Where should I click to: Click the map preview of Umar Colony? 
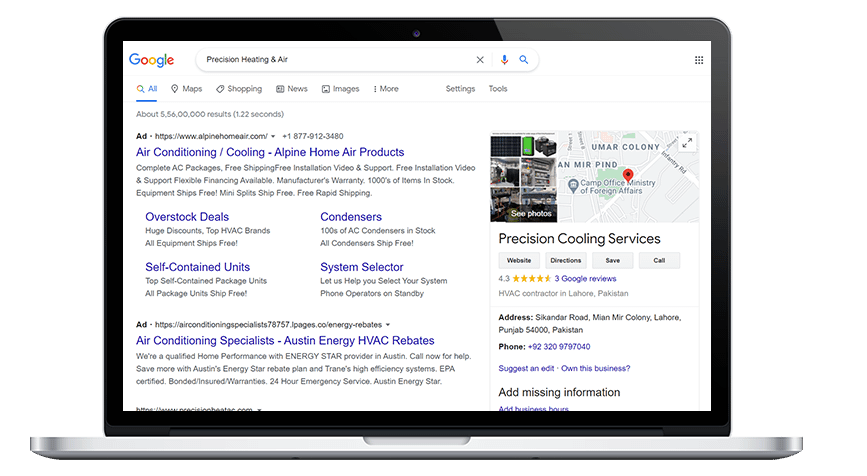click(x=628, y=176)
